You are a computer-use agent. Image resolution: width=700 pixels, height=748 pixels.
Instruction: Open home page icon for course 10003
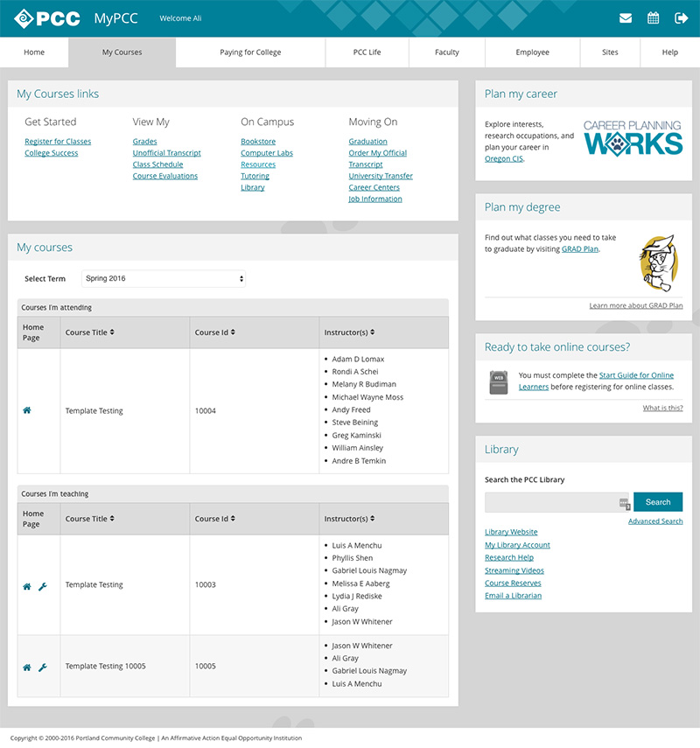pyautogui.click(x=27, y=586)
